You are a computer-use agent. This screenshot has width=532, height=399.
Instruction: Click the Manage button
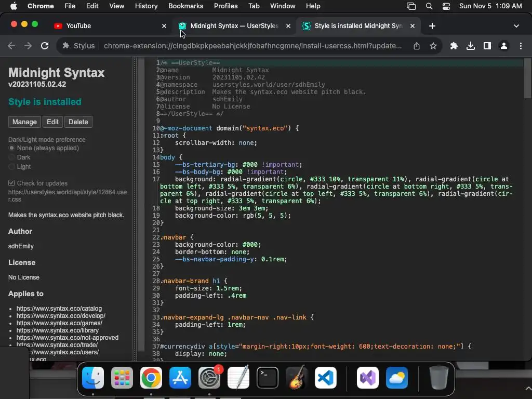[24, 122]
